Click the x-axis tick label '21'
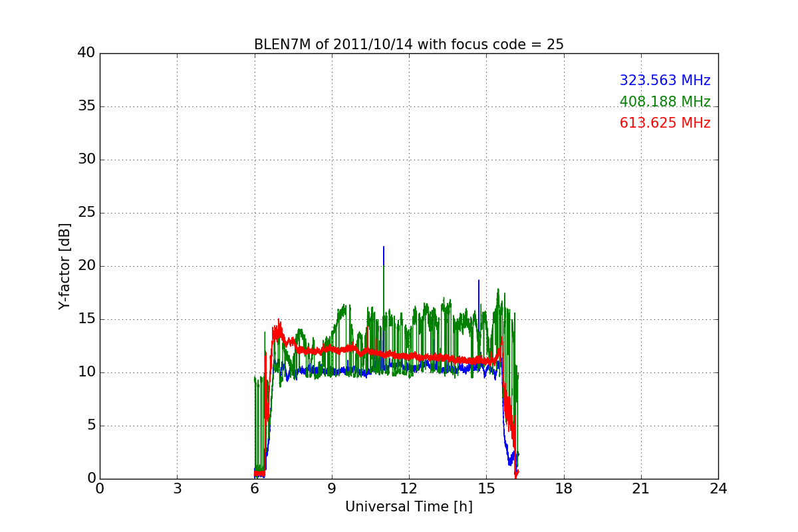 tap(641, 489)
